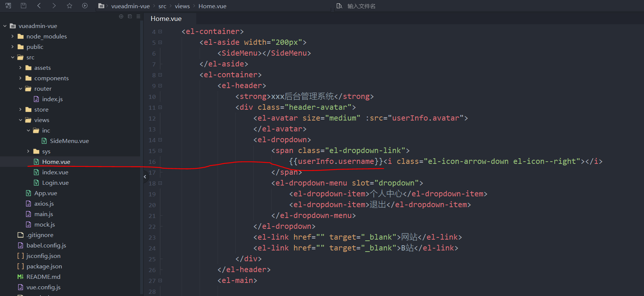Viewport: 644px width, 296px height.
Task: Click the collapse-all icon in explorer header
Action: click(130, 16)
